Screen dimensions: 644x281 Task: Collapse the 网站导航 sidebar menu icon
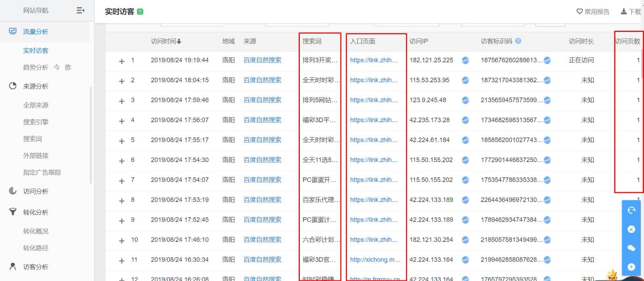[80, 10]
